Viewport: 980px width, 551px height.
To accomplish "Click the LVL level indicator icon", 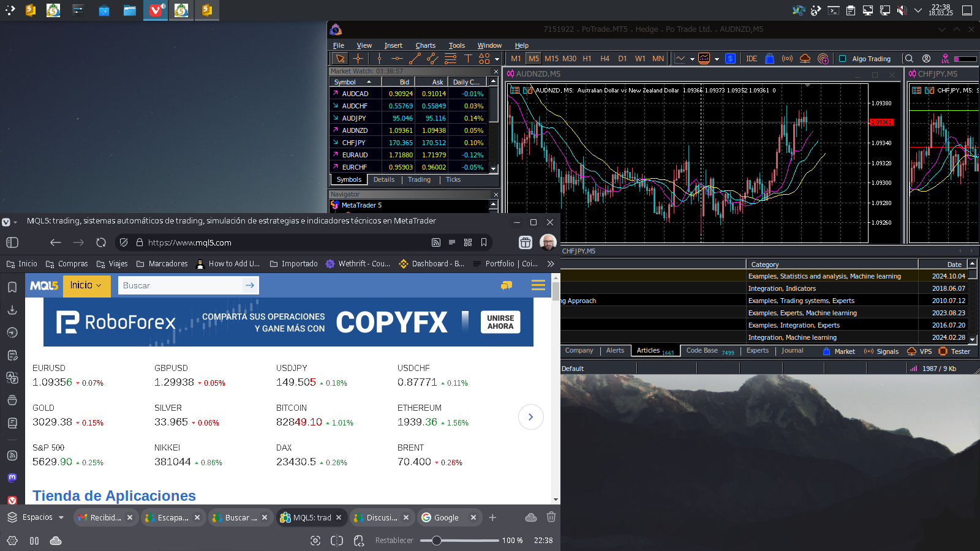I will 945,59.
